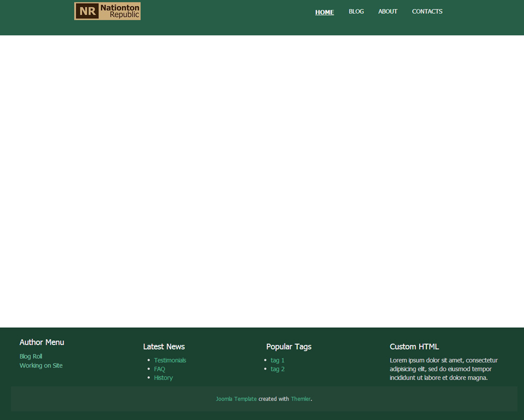Open the ABOUT page in navigation
This screenshot has height=420, width=524.
pos(388,12)
